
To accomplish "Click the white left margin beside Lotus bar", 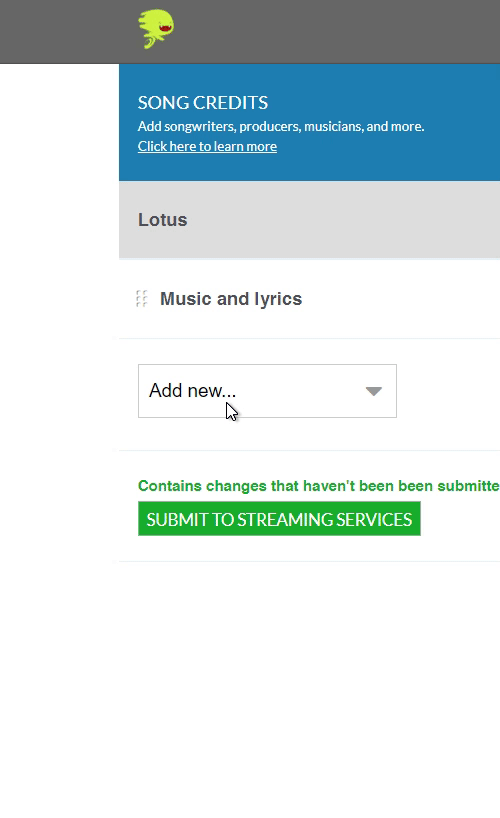I will [x=59, y=220].
